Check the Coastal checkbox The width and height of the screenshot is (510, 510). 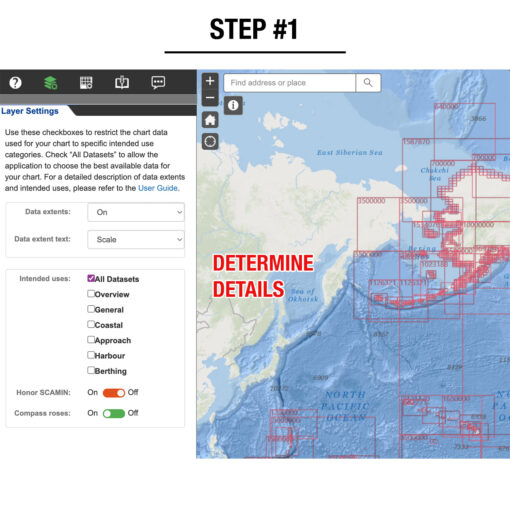point(91,324)
